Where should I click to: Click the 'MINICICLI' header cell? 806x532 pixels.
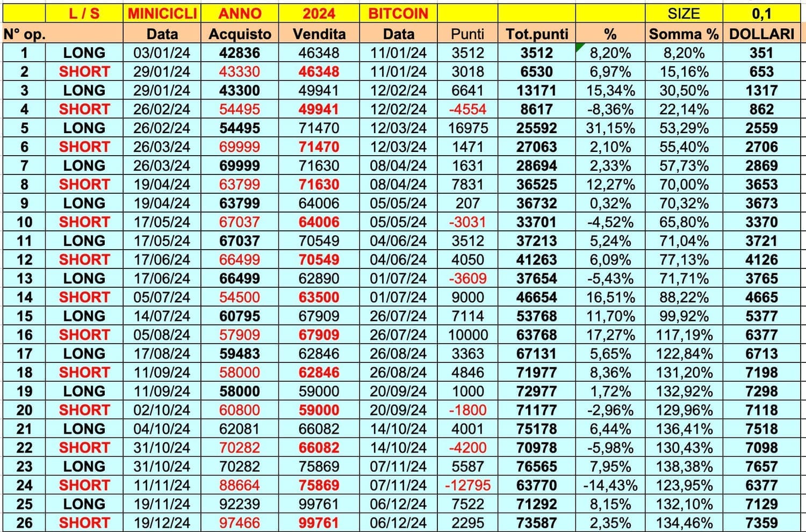[162, 13]
